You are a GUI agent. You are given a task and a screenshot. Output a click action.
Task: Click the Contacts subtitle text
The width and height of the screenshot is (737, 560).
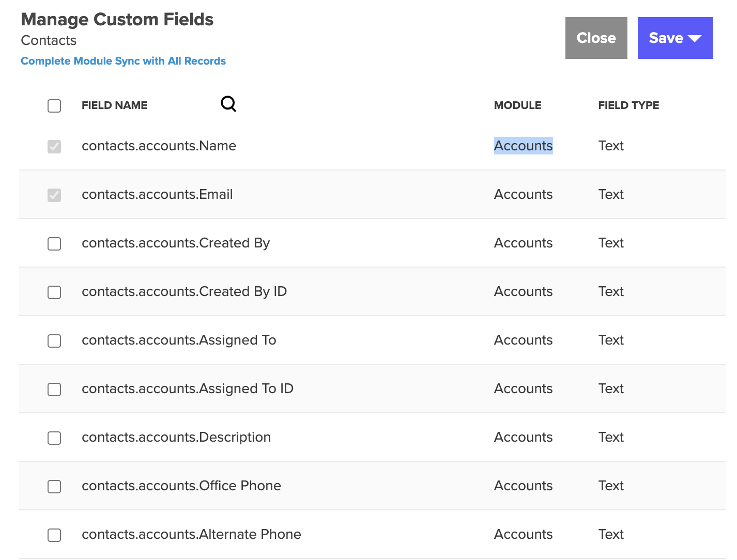(x=49, y=40)
